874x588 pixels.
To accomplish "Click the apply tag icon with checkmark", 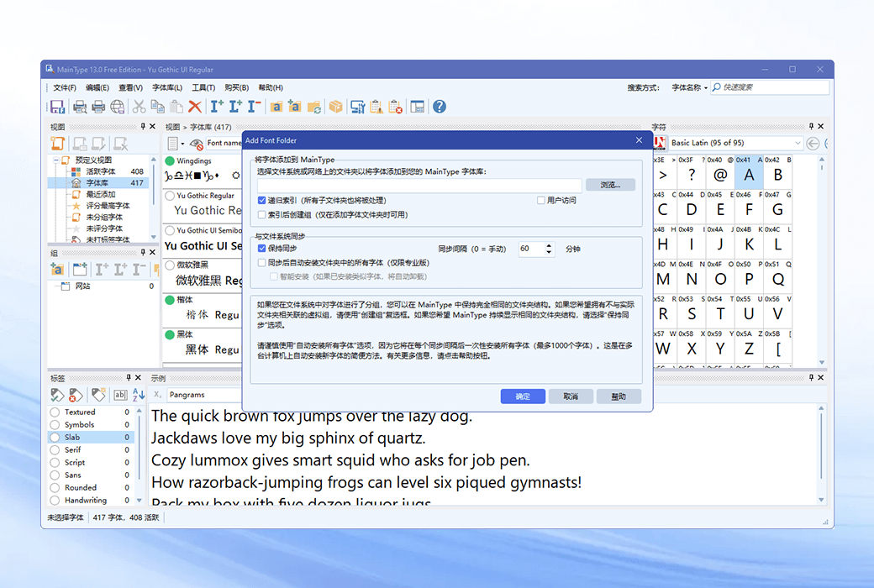I will [57, 395].
